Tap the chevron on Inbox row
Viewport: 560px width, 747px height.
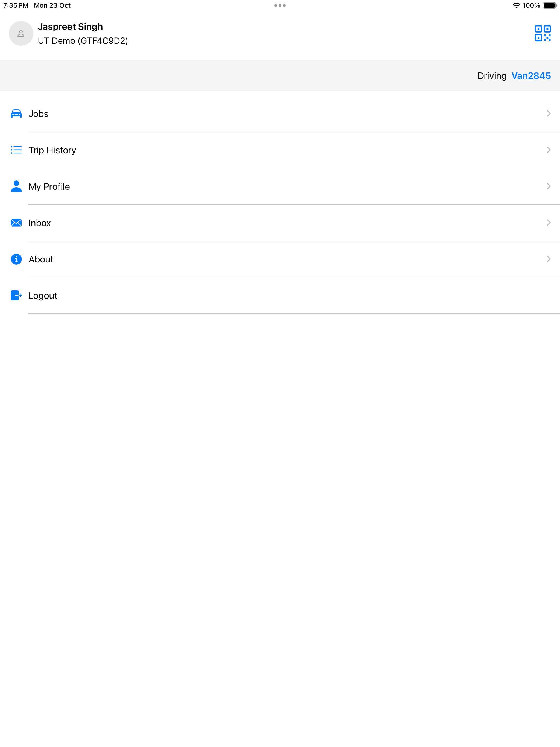(x=548, y=223)
